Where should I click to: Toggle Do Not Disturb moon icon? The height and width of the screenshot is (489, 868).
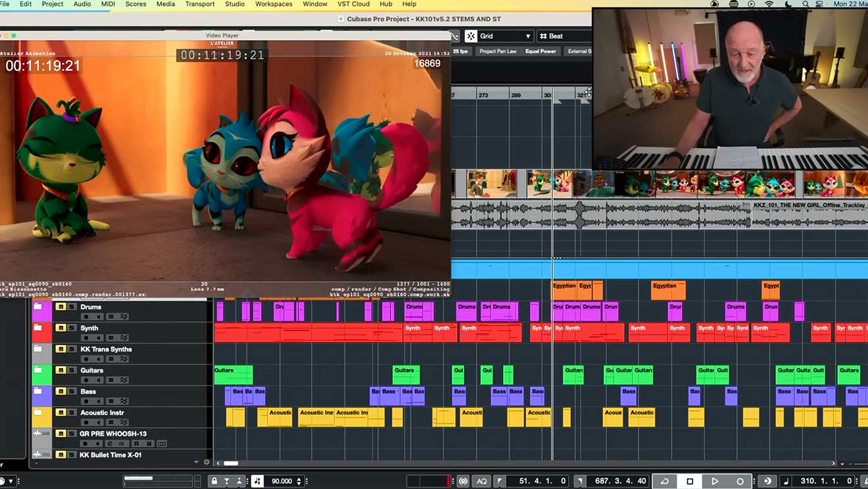(788, 4)
